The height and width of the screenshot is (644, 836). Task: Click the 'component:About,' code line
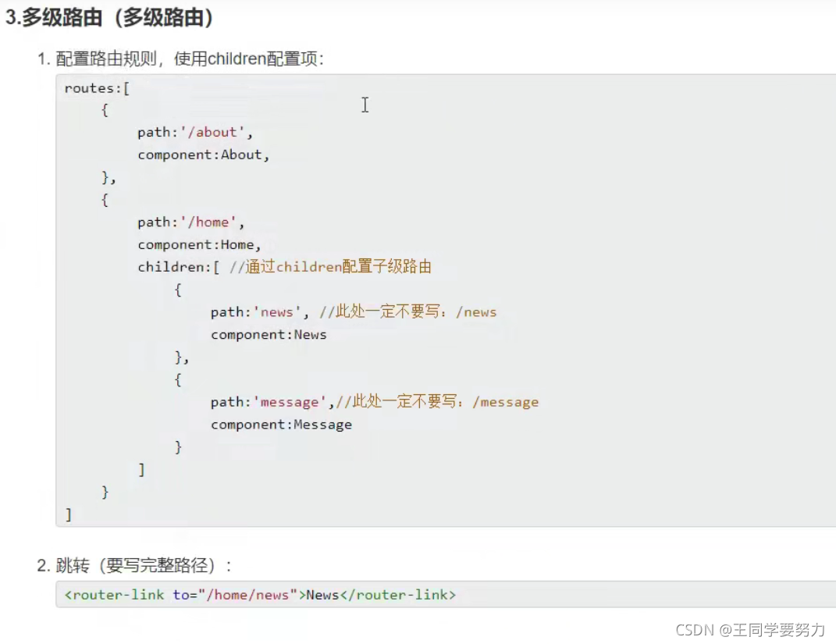(203, 155)
